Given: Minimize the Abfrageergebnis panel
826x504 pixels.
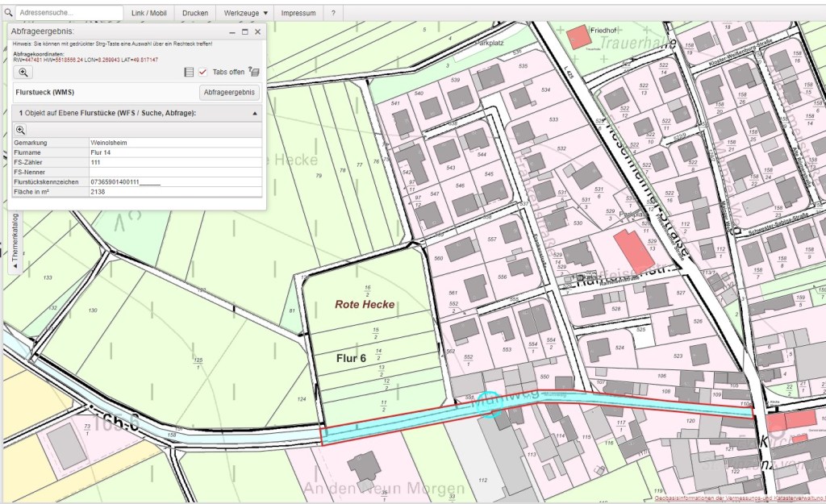Looking at the screenshot, I should tap(232, 31).
